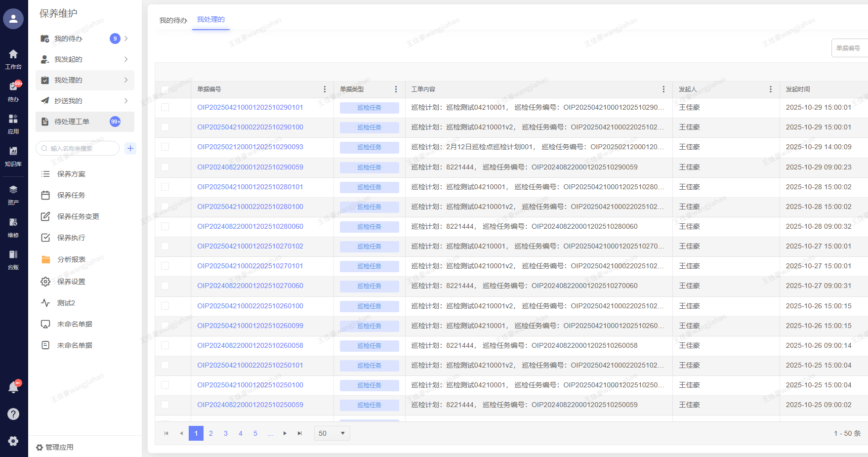Viewport: 868px width, 457px height.
Task: Go to page 2 of results
Action: (x=211, y=433)
